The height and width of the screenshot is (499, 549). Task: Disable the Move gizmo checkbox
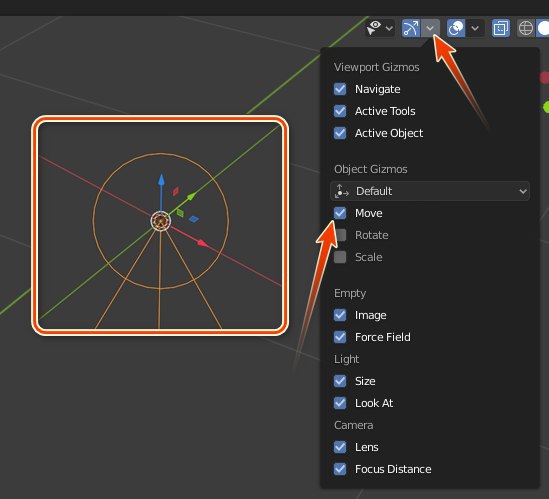tap(340, 213)
